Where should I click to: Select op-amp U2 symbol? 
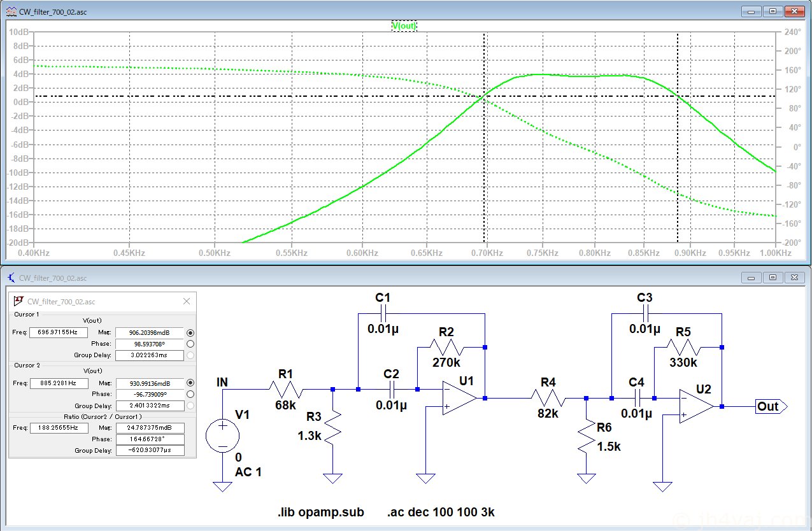point(696,406)
